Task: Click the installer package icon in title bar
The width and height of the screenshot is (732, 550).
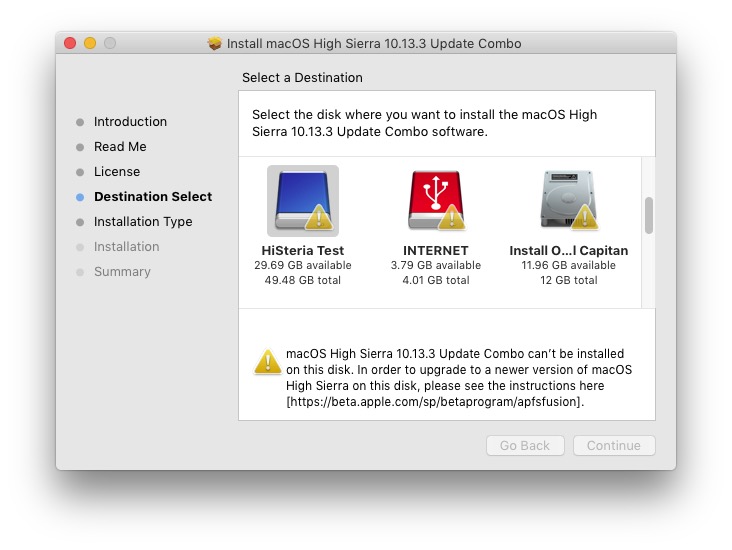Action: click(215, 43)
